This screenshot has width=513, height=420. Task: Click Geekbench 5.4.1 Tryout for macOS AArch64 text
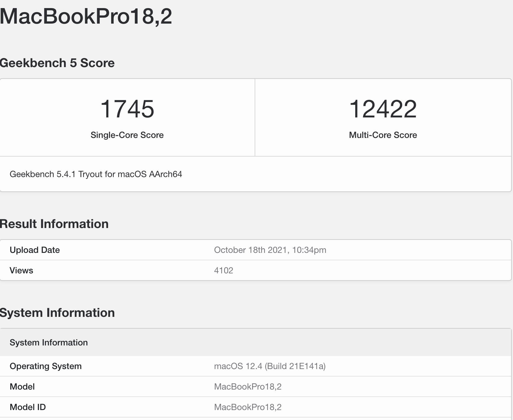(96, 174)
